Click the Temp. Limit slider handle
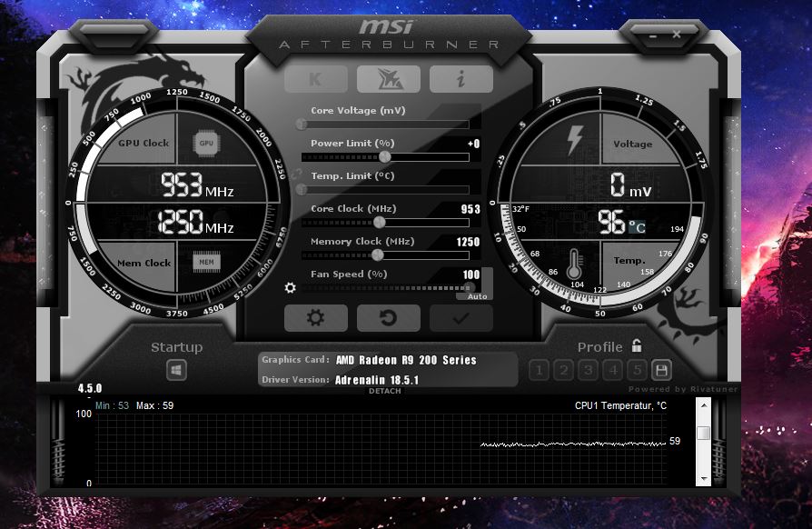 (302, 190)
